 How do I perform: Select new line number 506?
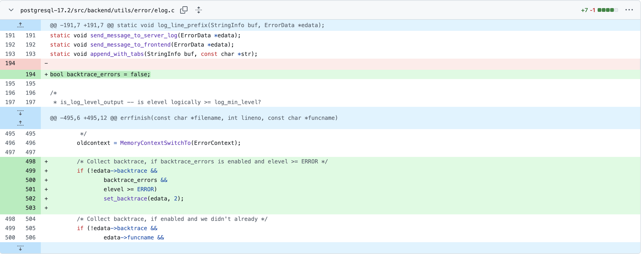(x=31, y=238)
